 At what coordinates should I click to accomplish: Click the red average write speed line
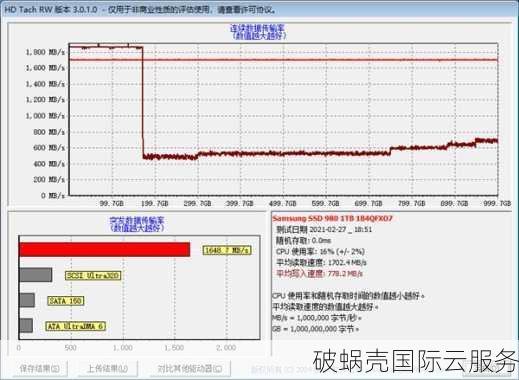pos(319,273)
